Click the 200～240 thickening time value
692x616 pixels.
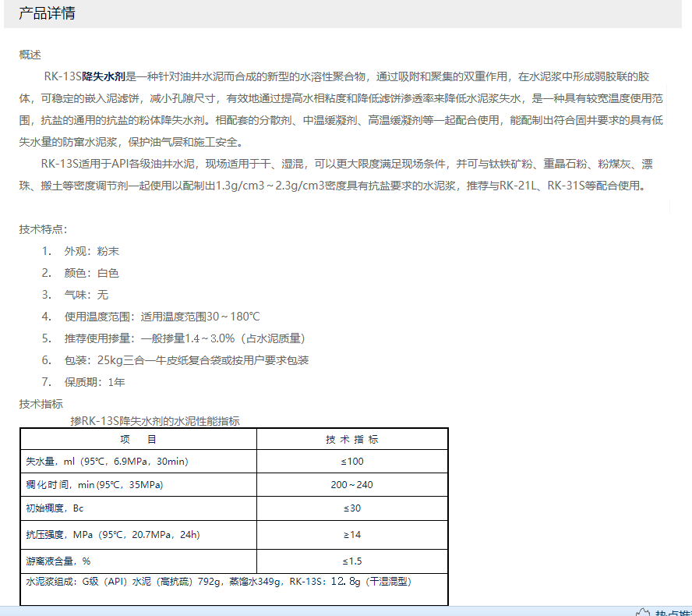(x=352, y=485)
